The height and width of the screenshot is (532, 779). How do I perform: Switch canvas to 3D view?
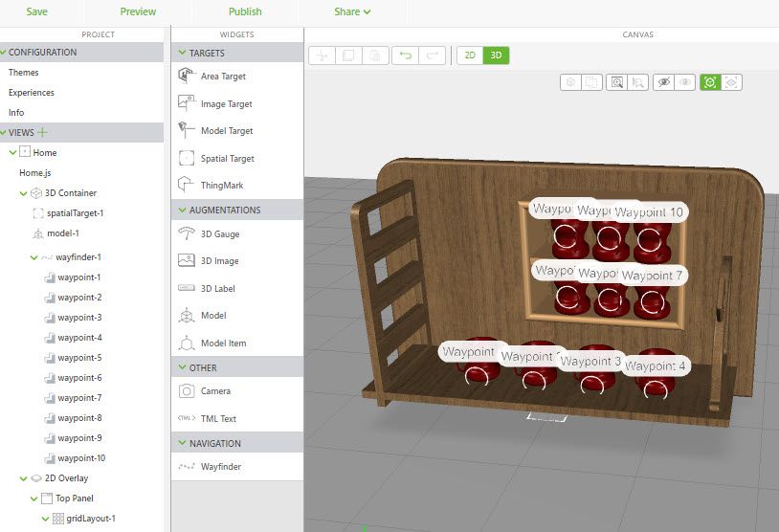pyautogui.click(x=496, y=55)
